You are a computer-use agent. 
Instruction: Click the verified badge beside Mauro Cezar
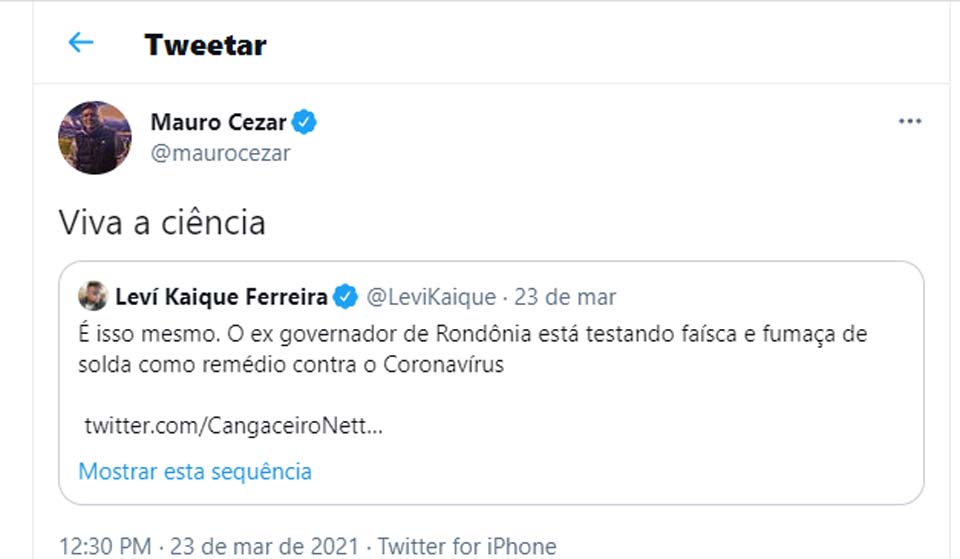tap(305, 123)
